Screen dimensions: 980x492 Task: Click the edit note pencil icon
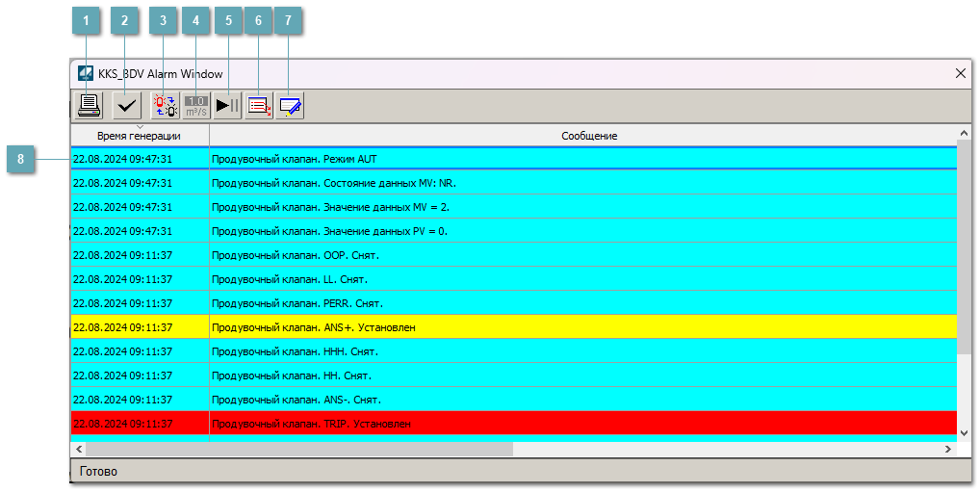[x=290, y=106]
